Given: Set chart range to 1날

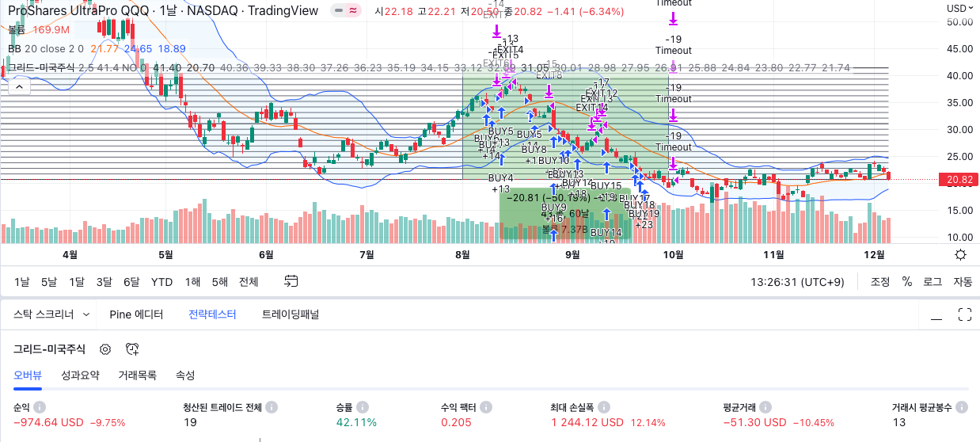Looking at the screenshot, I should pos(22,282).
